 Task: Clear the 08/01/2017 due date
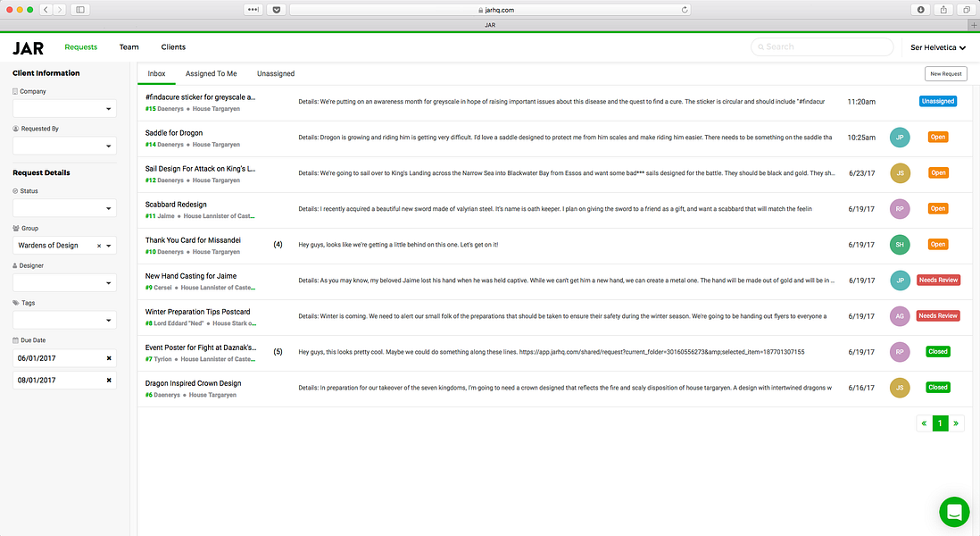(109, 381)
